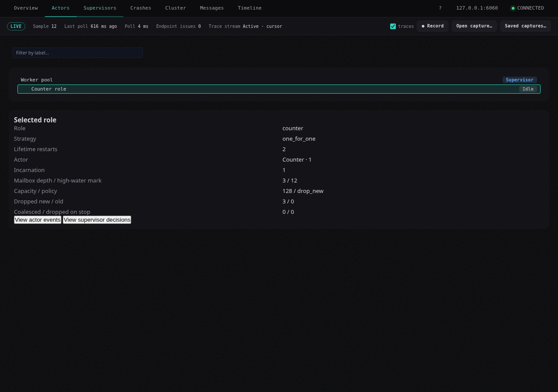
Task: Click the 128 / drop_new capacity value
Action: pos(303,191)
